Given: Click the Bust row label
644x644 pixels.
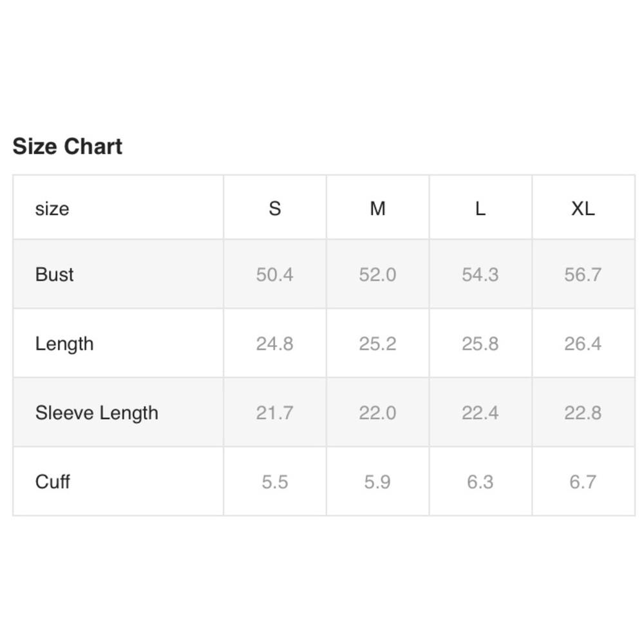Looking at the screenshot, I should click(x=55, y=274).
